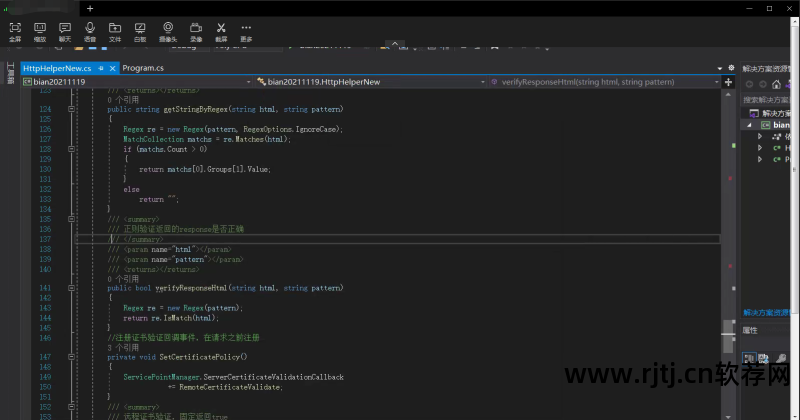Open the document tab list dropdown arrow
800x420 pixels.
(720, 68)
